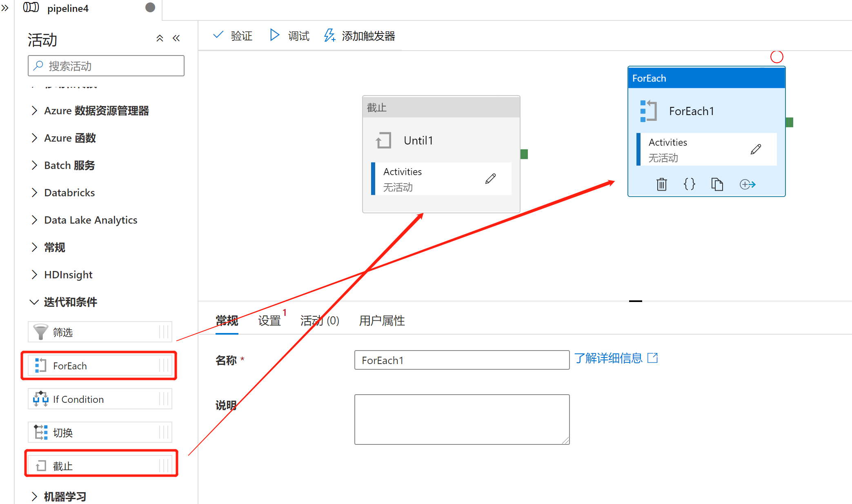The height and width of the screenshot is (504, 852).
Task: Select the 筛选 filter activity icon
Action: pyautogui.click(x=40, y=332)
